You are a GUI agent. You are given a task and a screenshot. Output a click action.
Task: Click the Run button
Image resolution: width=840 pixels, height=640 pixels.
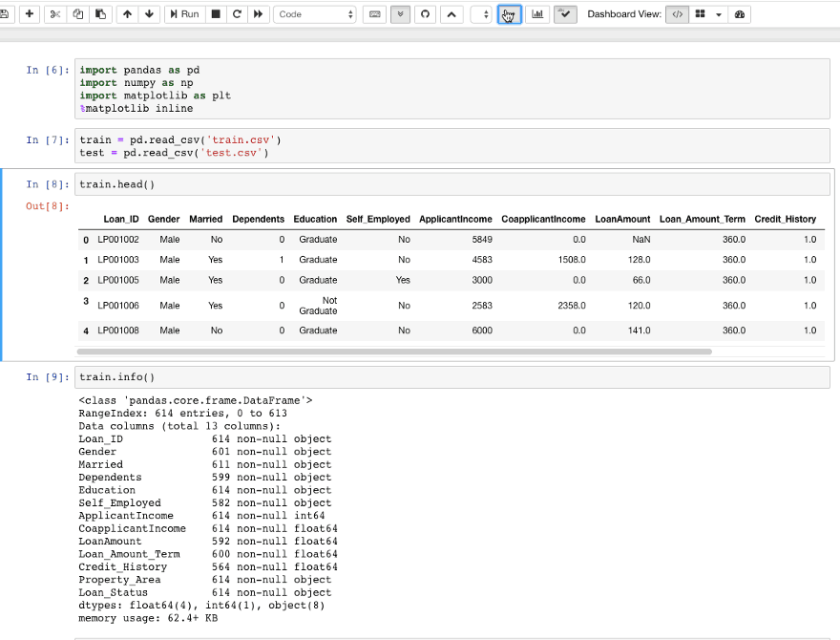184,14
